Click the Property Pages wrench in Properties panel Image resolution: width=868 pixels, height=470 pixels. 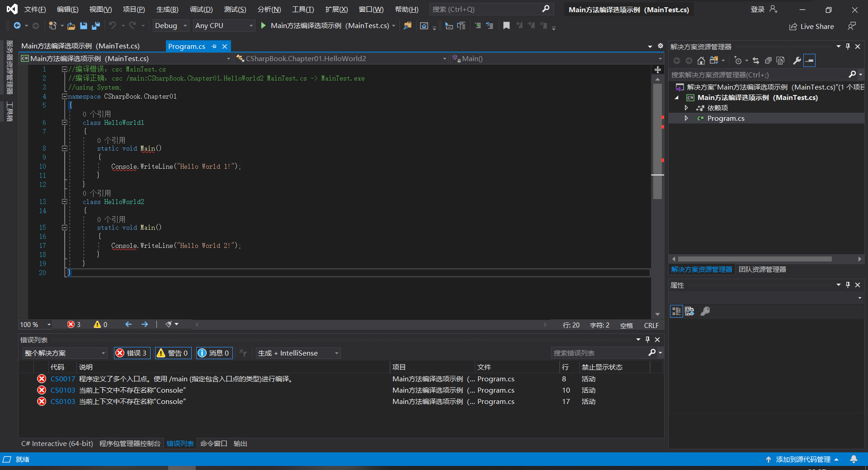705,311
